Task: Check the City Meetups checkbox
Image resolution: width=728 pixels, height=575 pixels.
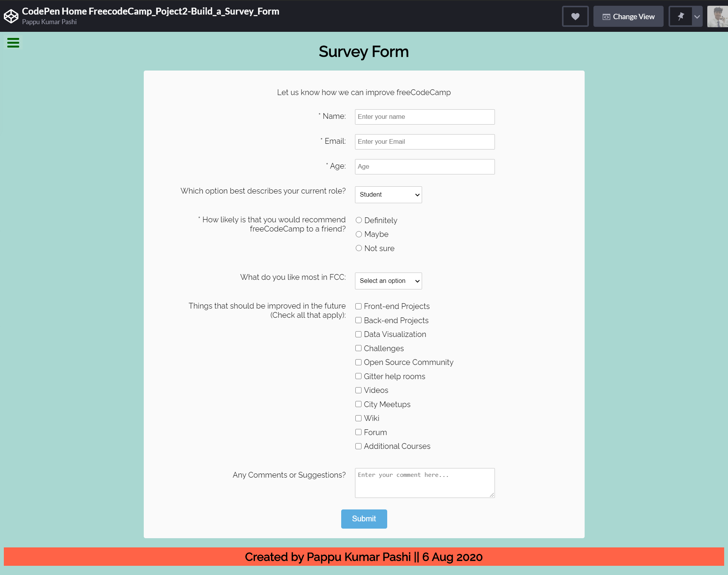Action: (x=358, y=404)
